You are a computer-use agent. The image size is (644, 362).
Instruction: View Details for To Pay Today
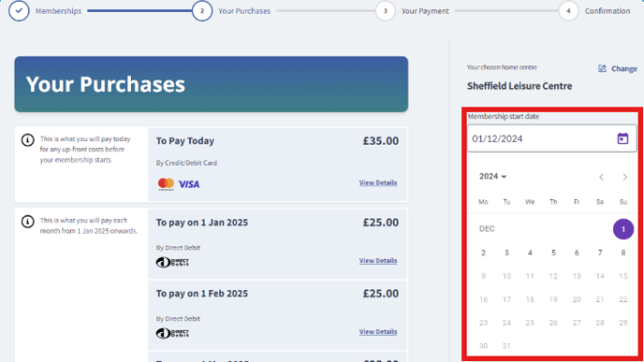(378, 182)
